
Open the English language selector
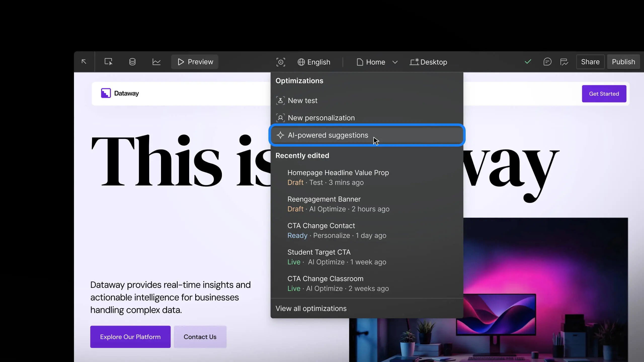[314, 62]
